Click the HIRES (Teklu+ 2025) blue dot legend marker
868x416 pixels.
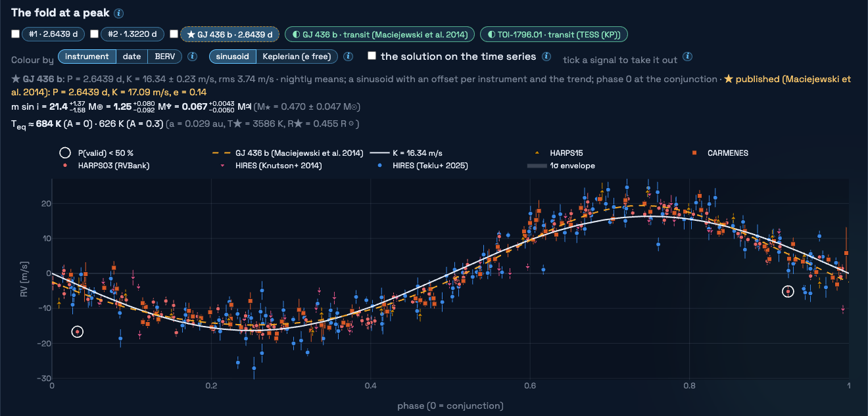[x=381, y=166]
